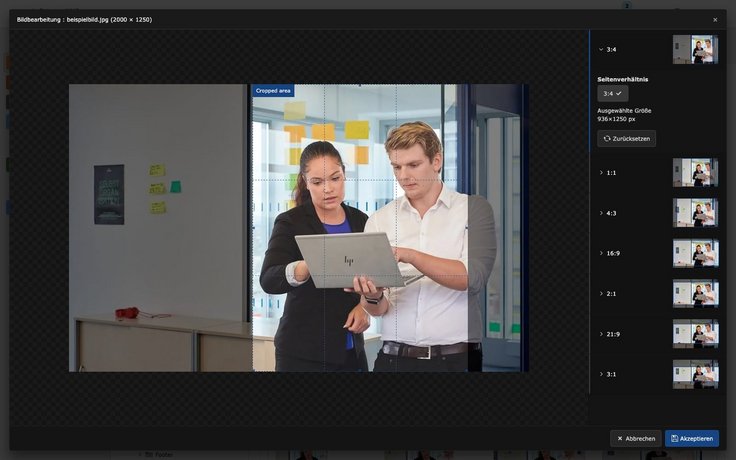
Task: Close the Bildbearbeitung dialog with the X
Action: pos(715,19)
